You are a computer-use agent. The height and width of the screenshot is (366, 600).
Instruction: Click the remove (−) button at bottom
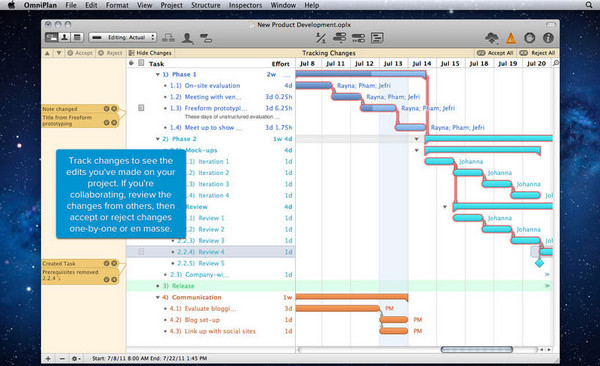[x=62, y=358]
